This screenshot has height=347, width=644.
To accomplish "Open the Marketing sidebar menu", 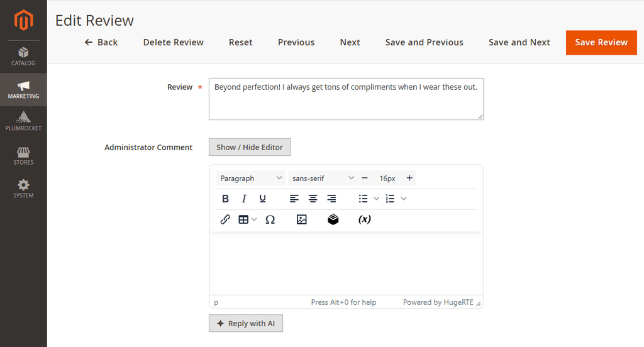I will click(23, 90).
